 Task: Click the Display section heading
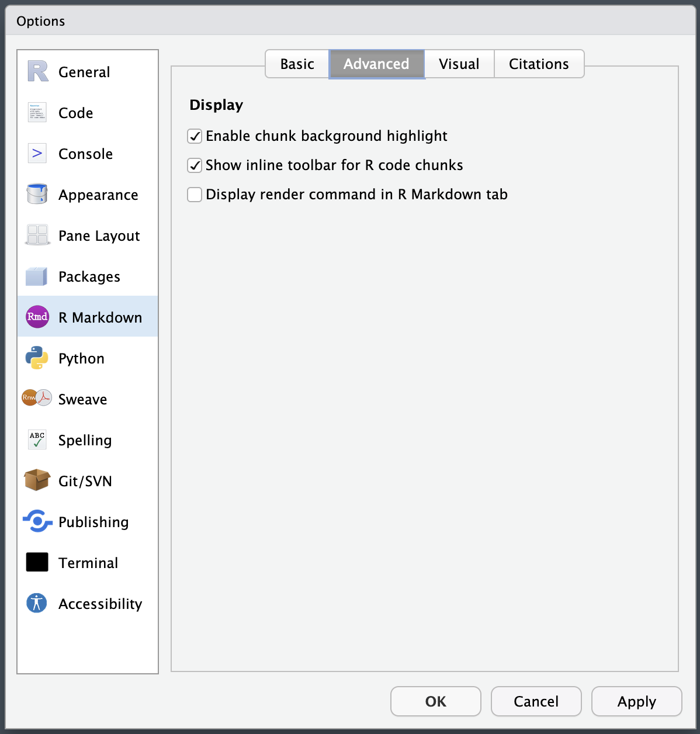(x=216, y=105)
